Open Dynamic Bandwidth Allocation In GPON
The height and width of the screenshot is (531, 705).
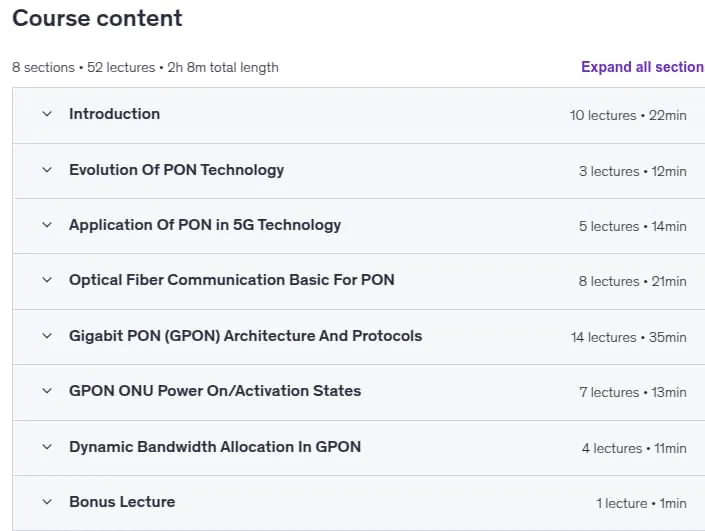click(x=215, y=447)
